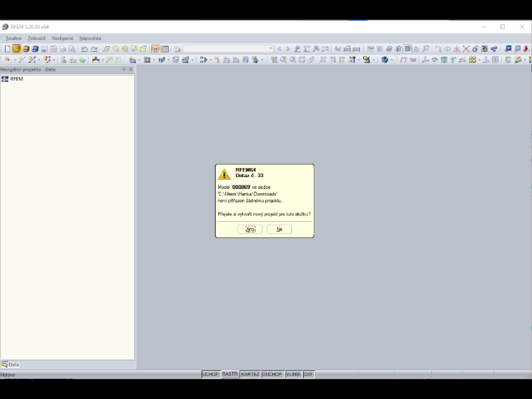
Task: Click the Open model folder icon
Action: (17, 49)
